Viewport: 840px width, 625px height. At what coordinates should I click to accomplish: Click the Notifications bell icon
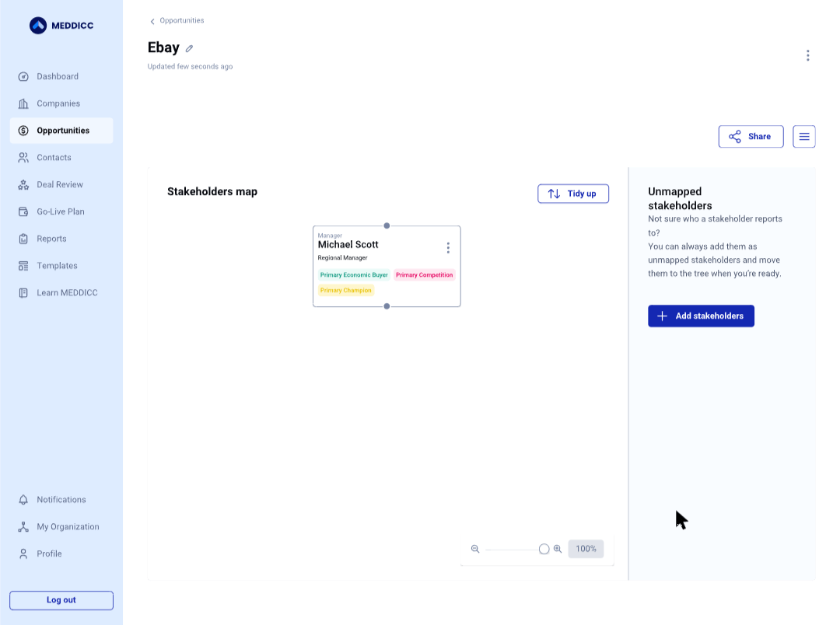(23, 500)
